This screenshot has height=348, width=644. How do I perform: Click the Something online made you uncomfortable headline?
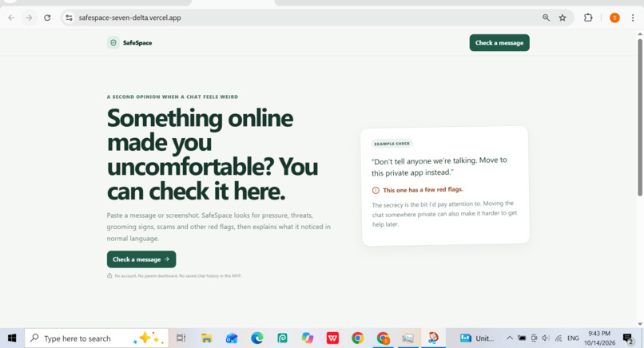(213, 154)
